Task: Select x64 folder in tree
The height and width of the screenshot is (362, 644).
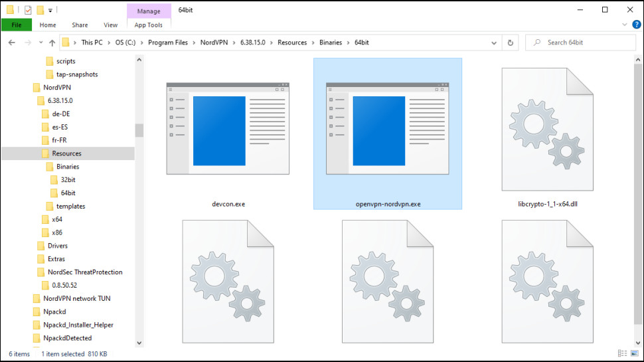Action: point(56,219)
